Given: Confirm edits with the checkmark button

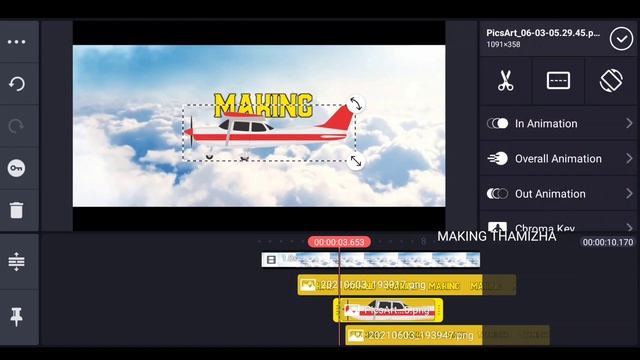Looking at the screenshot, I should point(621,39).
